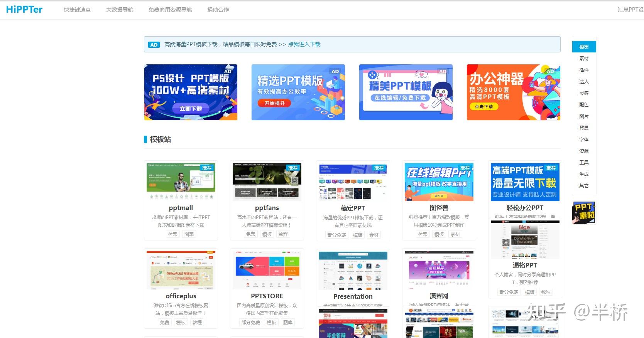644x338 pixels.
Task: Click the 图库 tag on PPTSTORE card
Action: [288, 323]
